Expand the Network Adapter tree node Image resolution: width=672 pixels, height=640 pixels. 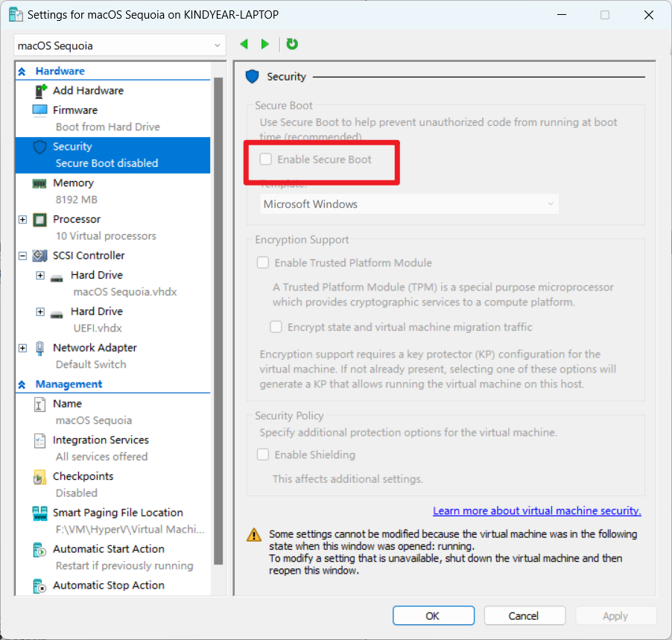pos(22,348)
